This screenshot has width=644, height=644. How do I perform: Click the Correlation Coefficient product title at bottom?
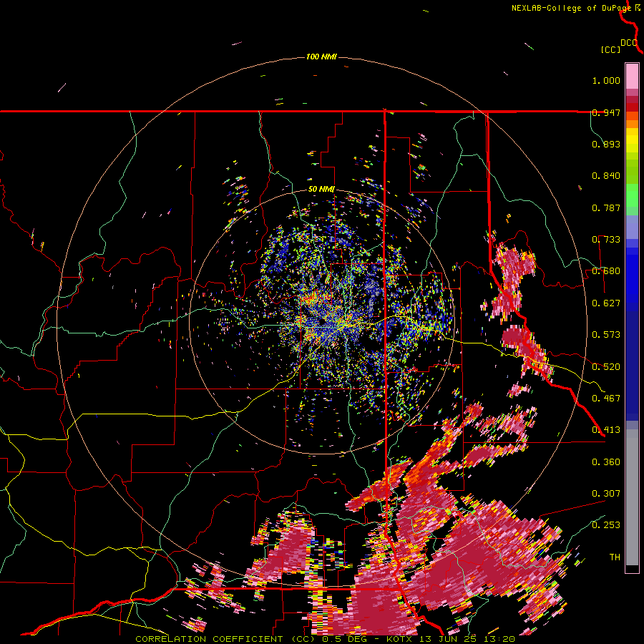[325, 639]
